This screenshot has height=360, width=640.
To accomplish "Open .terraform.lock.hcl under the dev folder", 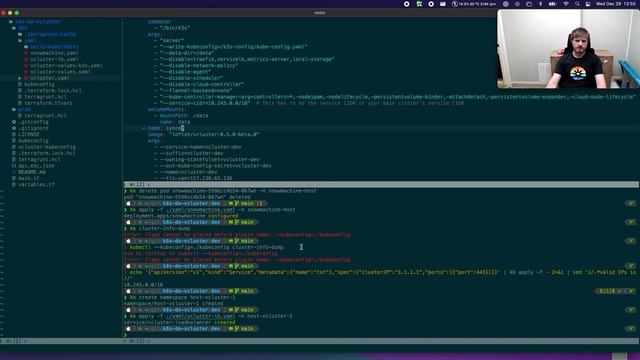I will tap(53, 91).
